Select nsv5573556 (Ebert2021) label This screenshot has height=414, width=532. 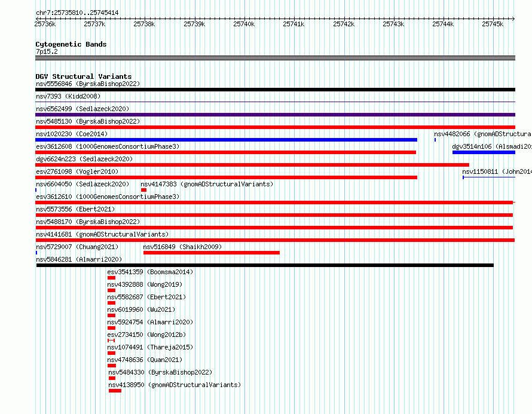75,209
